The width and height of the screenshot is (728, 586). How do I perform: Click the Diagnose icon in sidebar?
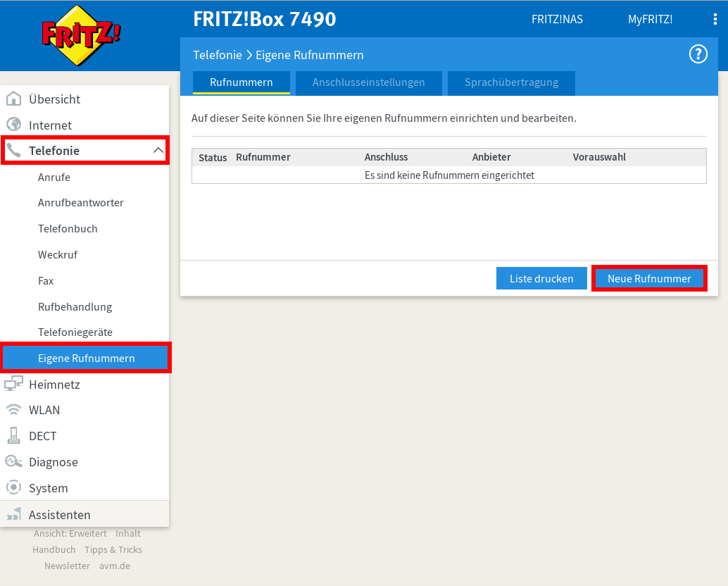pyautogui.click(x=13, y=462)
